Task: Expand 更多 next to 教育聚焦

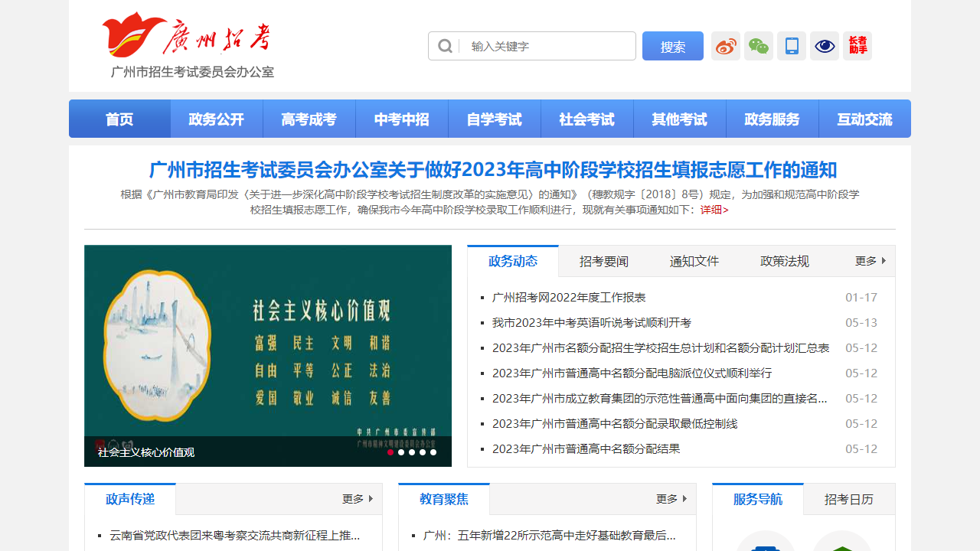Action: [x=671, y=499]
